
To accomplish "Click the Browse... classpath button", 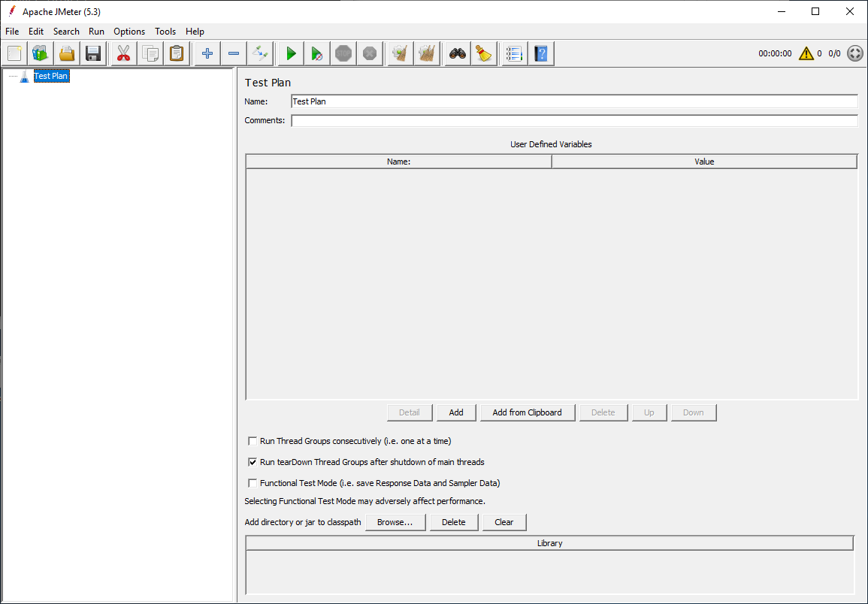I will [x=395, y=522].
